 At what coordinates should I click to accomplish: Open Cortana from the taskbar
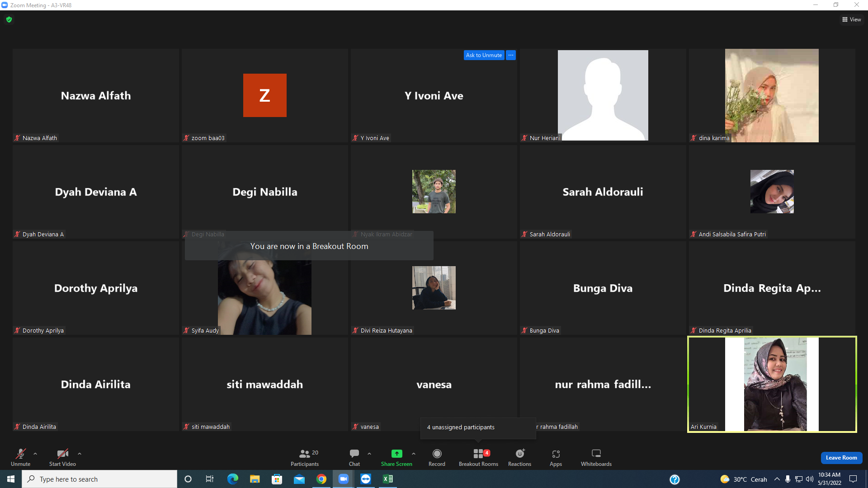coord(188,479)
